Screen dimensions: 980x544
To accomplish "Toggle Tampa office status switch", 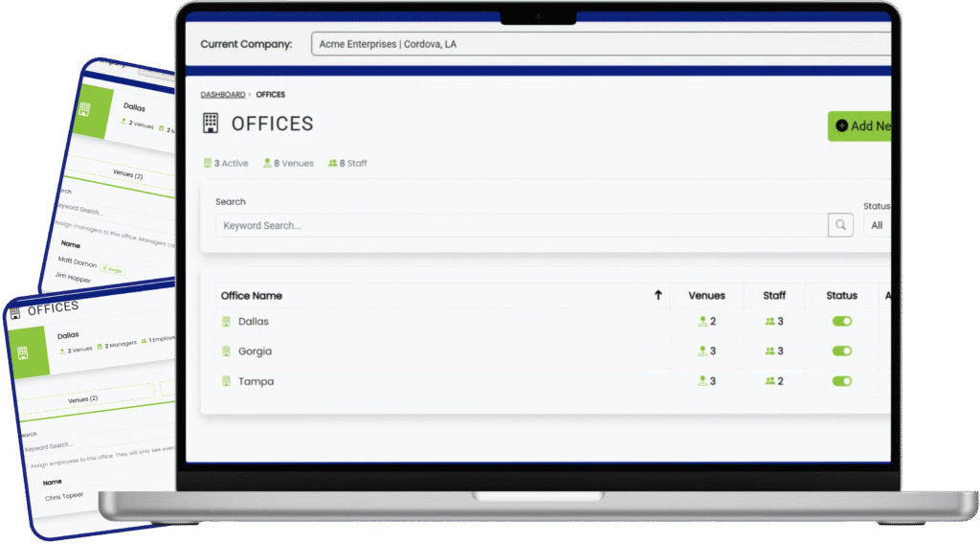I will (842, 381).
